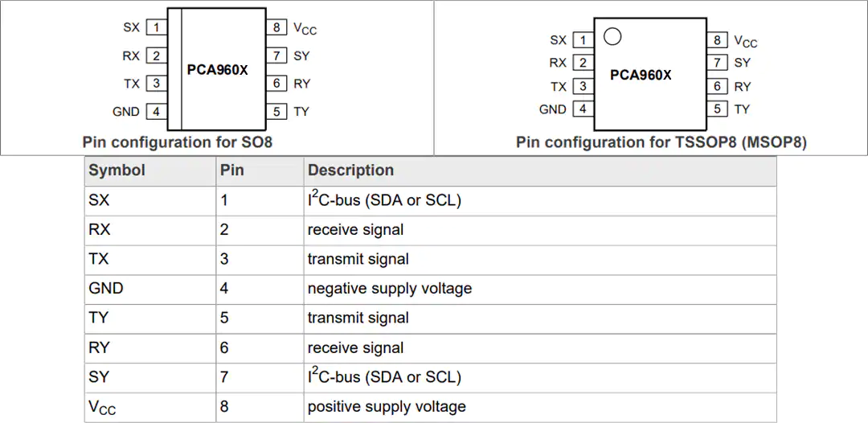
Task: Select the 'positive supply voltage' description
Action: tap(387, 407)
